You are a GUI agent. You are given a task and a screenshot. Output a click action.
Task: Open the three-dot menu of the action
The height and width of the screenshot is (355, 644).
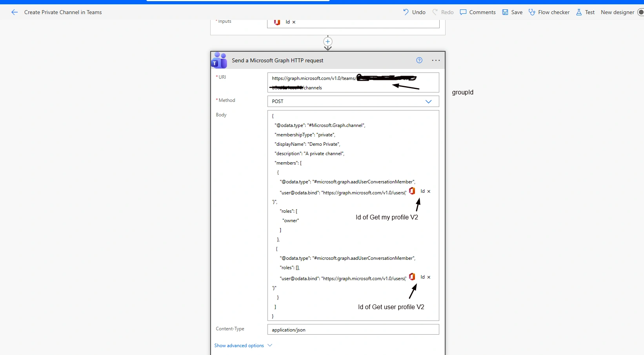[436, 60]
